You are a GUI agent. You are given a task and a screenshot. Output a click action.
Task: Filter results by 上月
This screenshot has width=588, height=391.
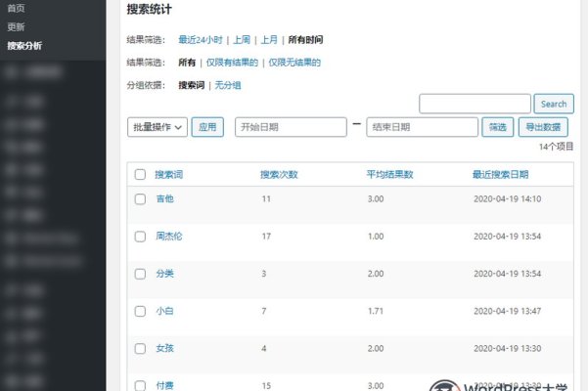pos(269,40)
